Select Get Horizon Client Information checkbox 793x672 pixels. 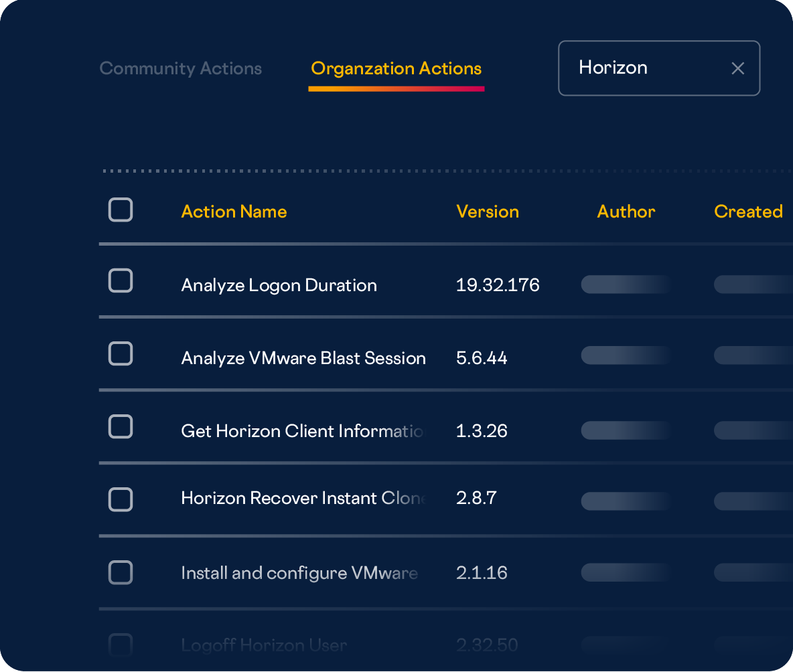[x=121, y=426]
